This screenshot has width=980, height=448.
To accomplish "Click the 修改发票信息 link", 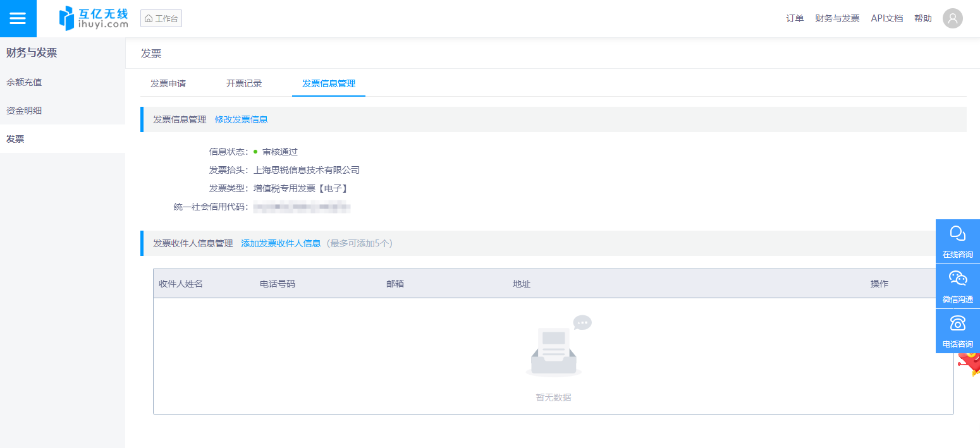I will click(241, 119).
